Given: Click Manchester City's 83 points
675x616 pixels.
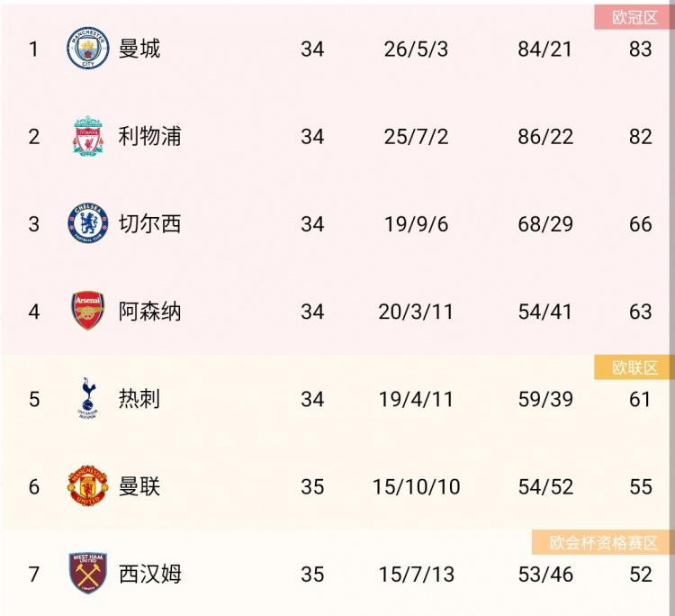Looking at the screenshot, I should [x=640, y=49].
